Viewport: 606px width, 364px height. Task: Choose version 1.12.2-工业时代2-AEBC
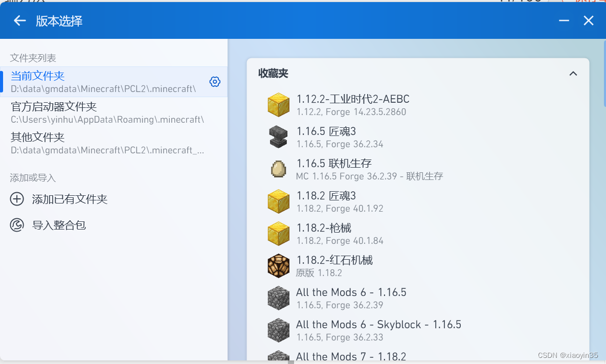click(418, 105)
